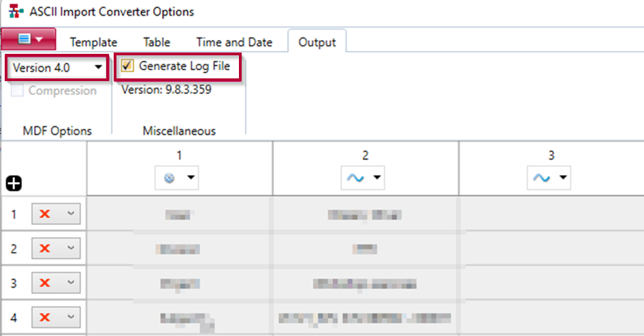Click the red X icon in row 2
This screenshot has height=336, width=644.
coord(45,248)
